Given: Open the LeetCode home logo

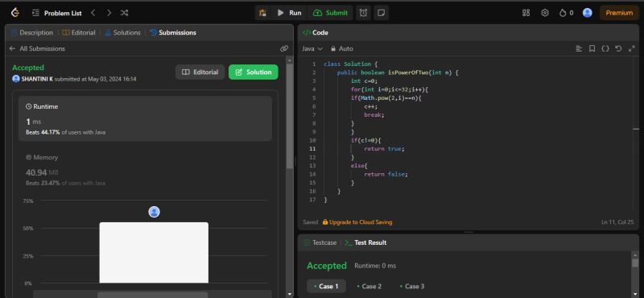Looking at the screenshot, I should pyautogui.click(x=15, y=13).
